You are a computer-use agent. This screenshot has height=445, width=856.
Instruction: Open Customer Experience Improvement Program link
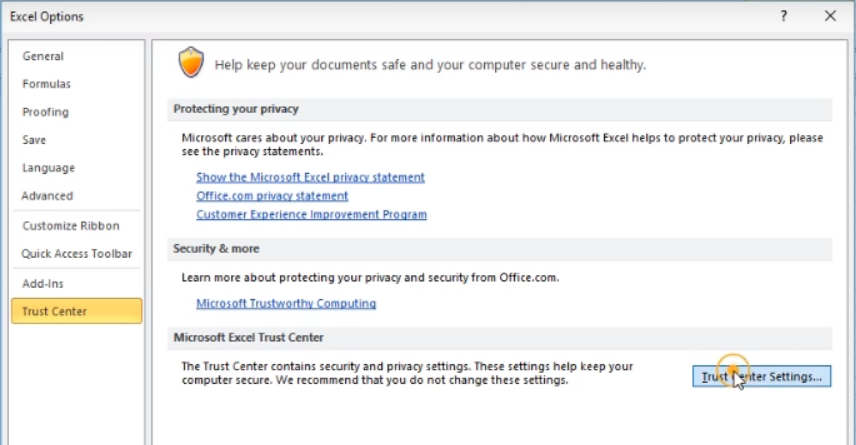(311, 215)
